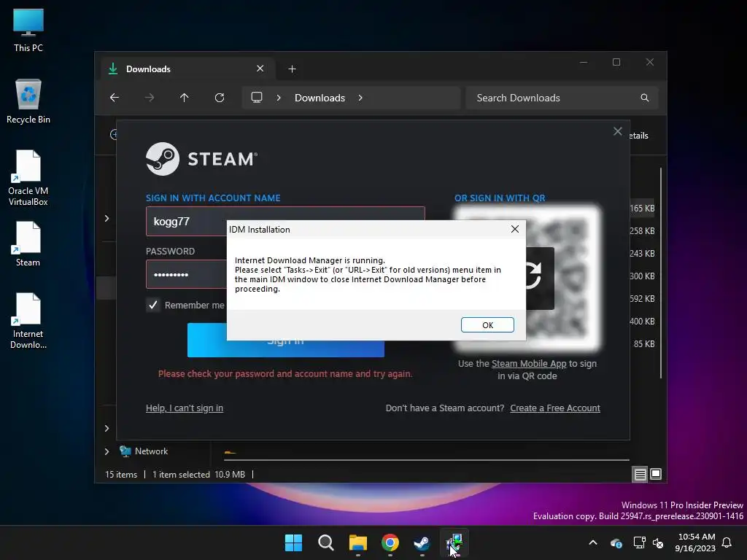Expand the chevron after the Downloads breadcrumb
This screenshot has height=560, width=747.
point(360,98)
